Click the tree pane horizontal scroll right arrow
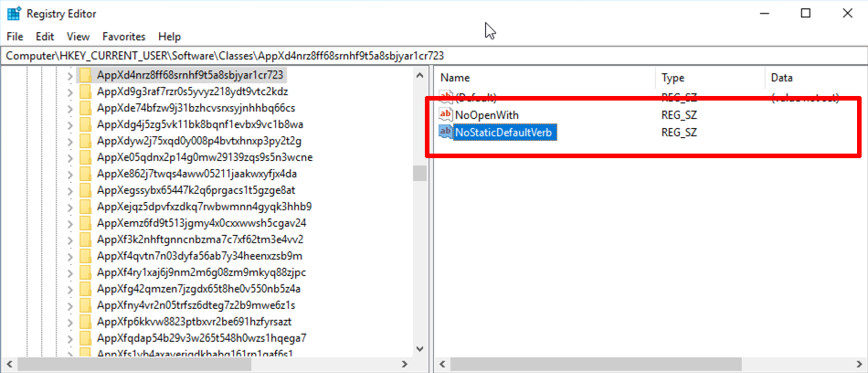This screenshot has height=373, width=868. tap(405, 364)
